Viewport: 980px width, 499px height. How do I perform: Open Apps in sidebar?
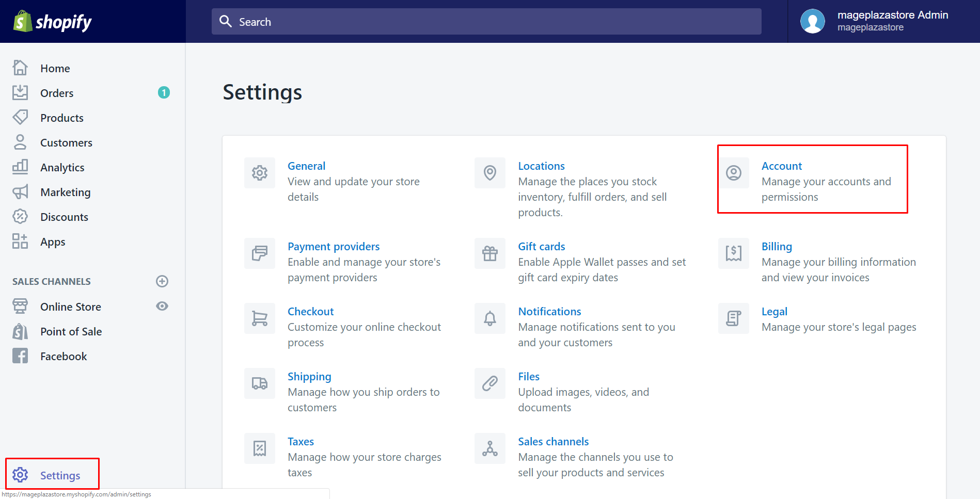(53, 242)
